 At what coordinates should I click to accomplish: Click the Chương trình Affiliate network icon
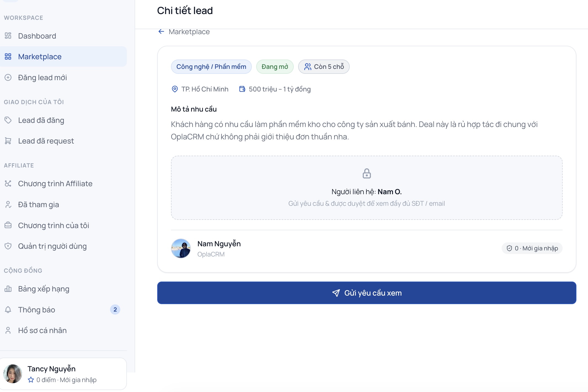pyautogui.click(x=8, y=183)
